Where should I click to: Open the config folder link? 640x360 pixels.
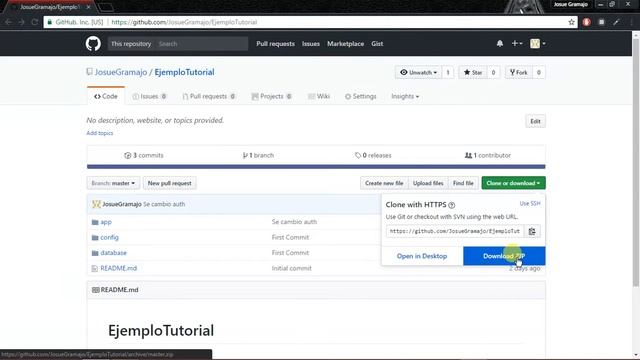(109, 238)
